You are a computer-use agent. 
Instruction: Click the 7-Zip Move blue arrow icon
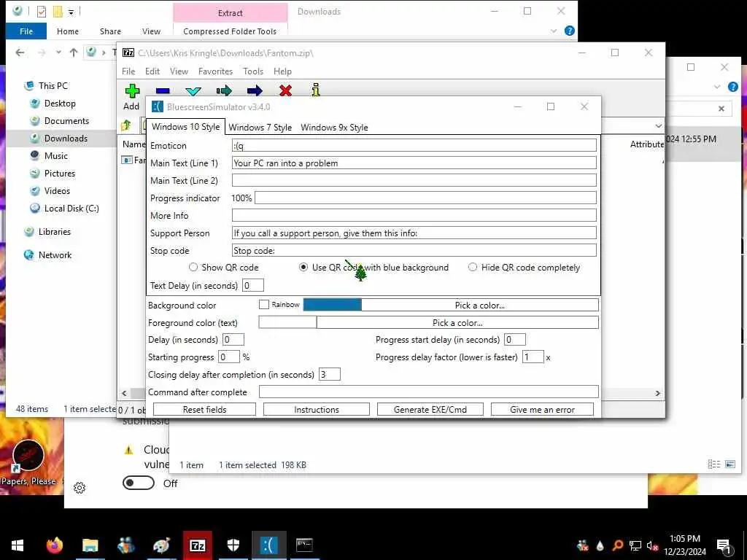pyautogui.click(x=255, y=90)
